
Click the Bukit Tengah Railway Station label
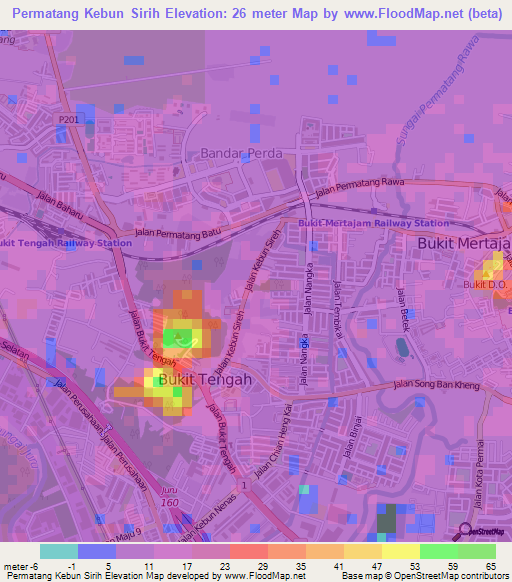coord(66,243)
